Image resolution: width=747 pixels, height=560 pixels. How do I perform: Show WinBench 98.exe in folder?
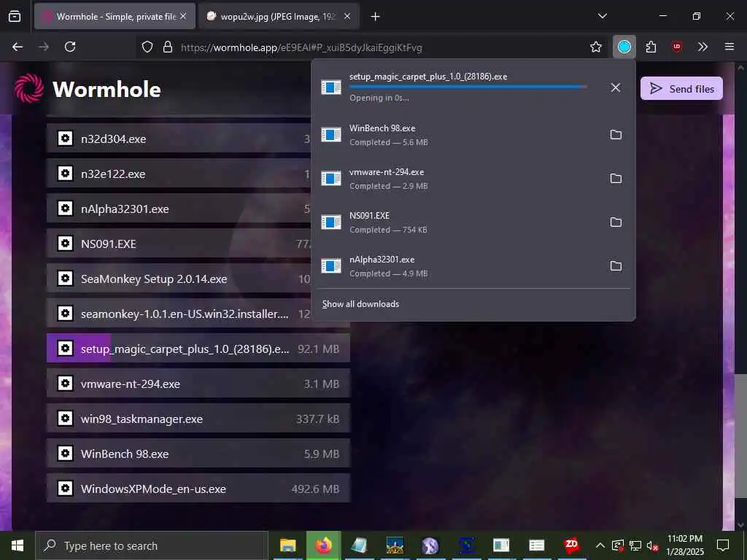tap(616, 135)
